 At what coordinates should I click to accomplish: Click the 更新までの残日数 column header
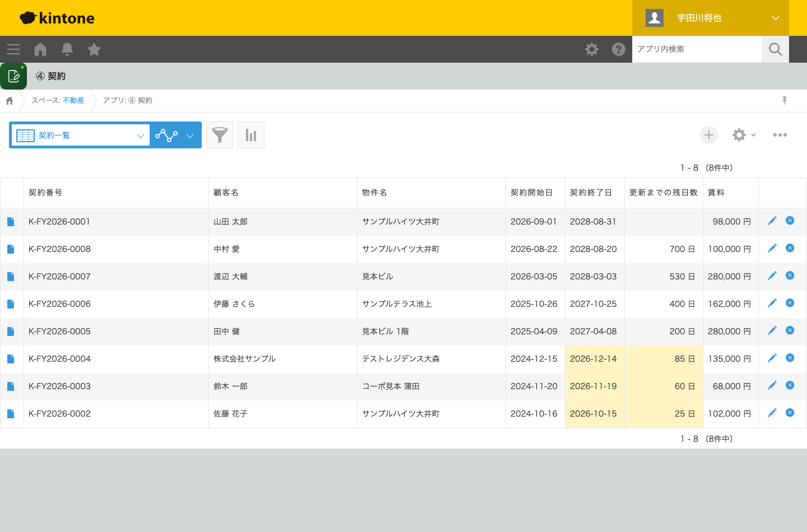[664, 193]
